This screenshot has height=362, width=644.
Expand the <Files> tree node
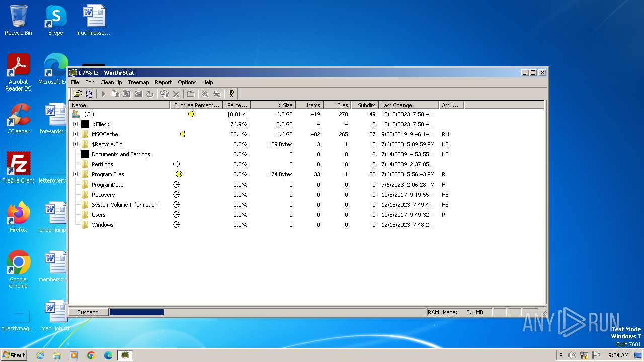tap(75, 124)
